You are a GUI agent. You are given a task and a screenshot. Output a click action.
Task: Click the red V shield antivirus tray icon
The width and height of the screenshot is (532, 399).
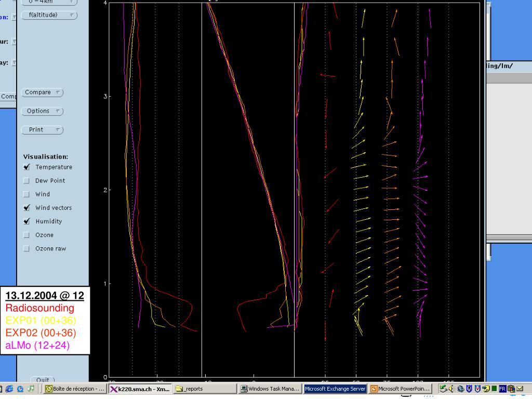pos(477,389)
